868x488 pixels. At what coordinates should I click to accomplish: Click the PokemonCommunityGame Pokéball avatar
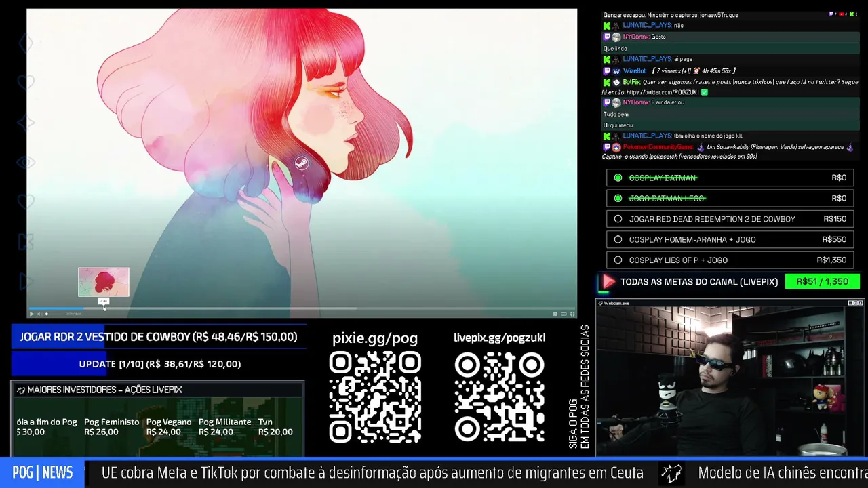pos(616,147)
